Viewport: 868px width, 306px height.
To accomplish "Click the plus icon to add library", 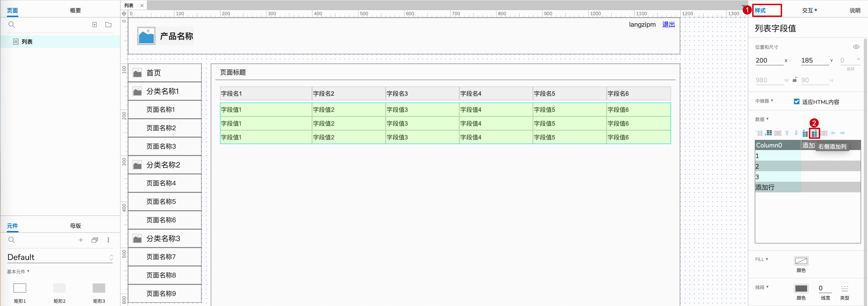I will (x=81, y=240).
